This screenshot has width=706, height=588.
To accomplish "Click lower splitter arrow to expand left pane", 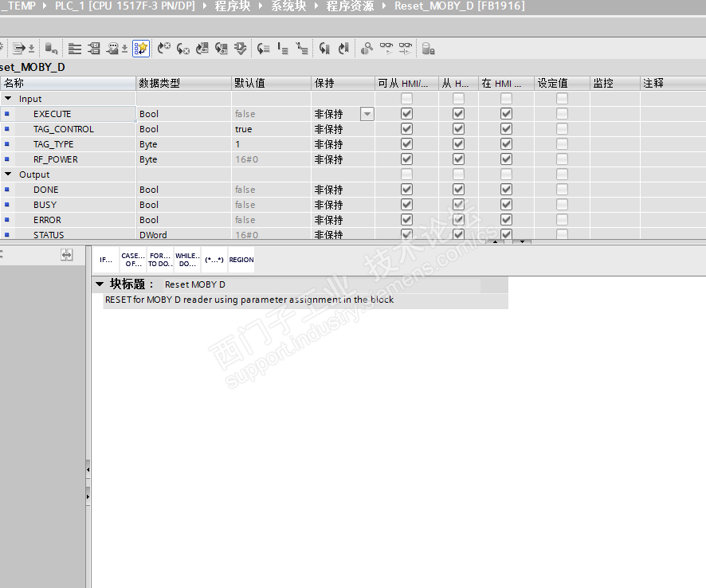I will pos(88,496).
